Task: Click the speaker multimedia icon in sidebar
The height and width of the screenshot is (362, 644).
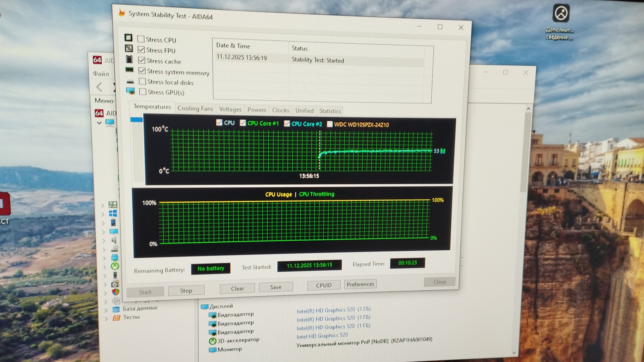Action: (x=114, y=240)
